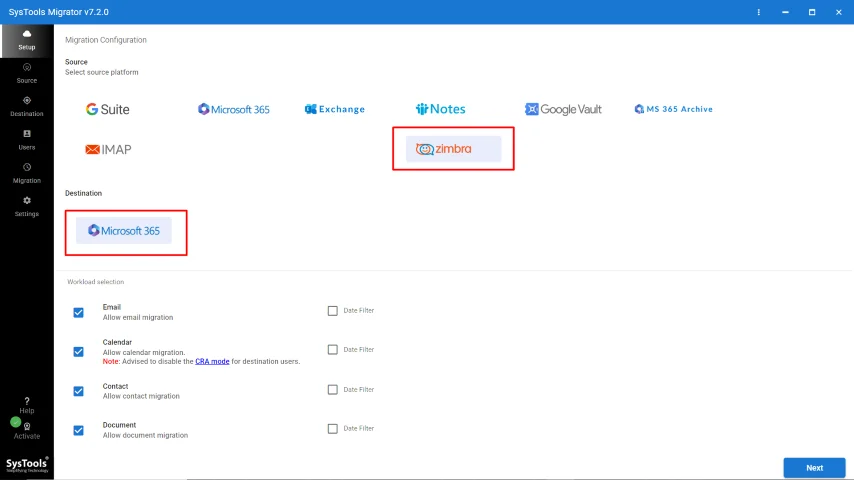Click the 'Destination' heading above Microsoft 365
The height and width of the screenshot is (480, 854).
pyautogui.click(x=83, y=193)
